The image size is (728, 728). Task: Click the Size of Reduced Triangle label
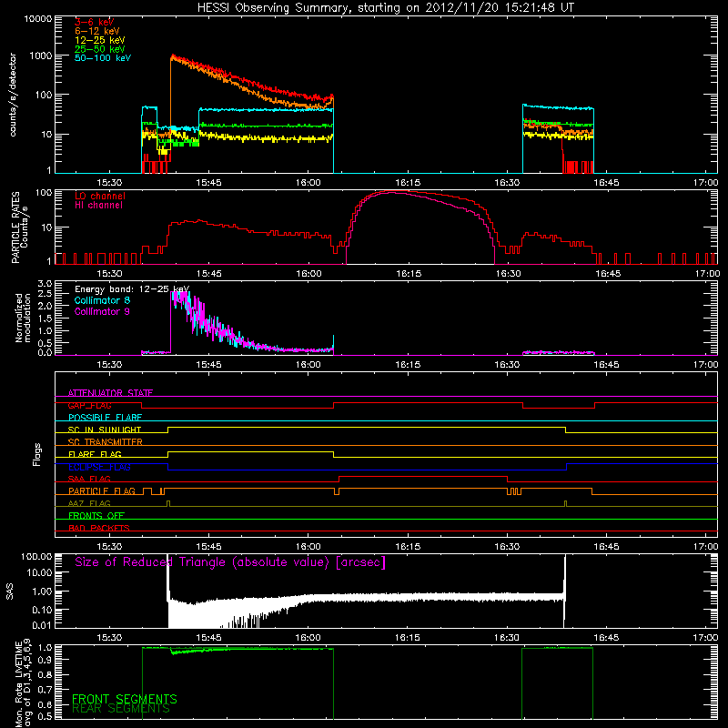pyautogui.click(x=230, y=562)
